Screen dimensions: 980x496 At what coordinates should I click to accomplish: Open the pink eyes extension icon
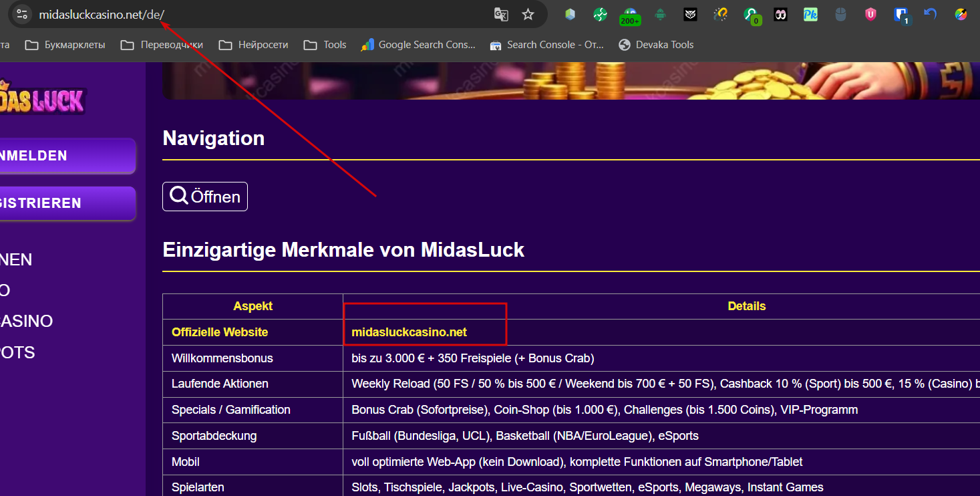pyautogui.click(x=780, y=14)
